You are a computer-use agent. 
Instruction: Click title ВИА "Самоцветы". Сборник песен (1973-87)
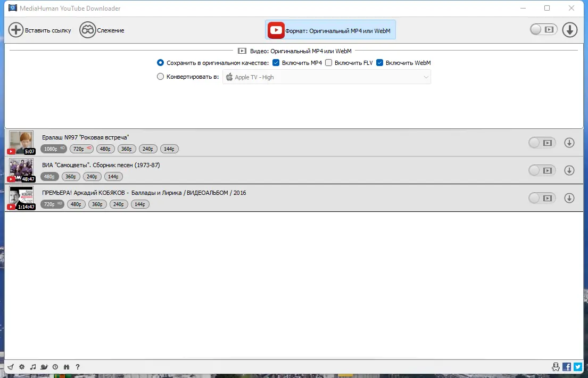click(101, 165)
